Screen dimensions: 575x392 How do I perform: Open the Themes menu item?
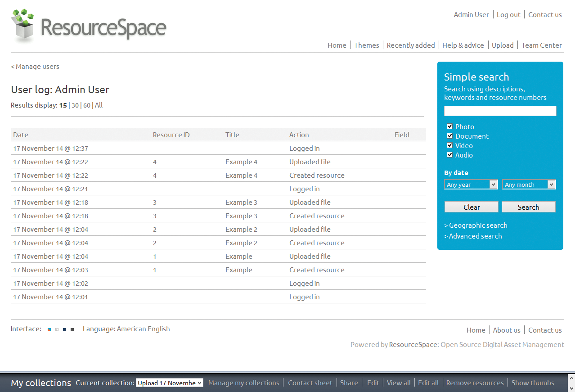366,45
